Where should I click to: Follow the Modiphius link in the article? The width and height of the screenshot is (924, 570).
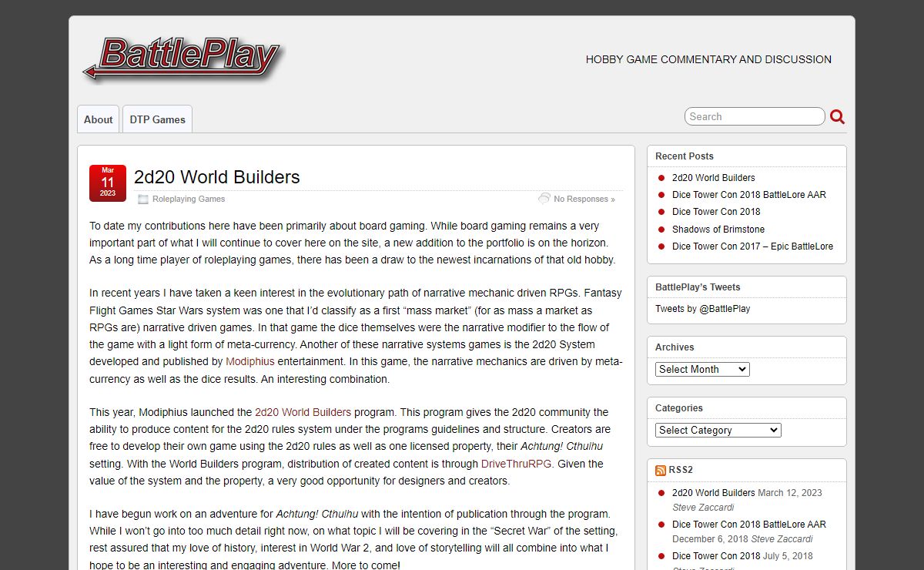(250, 361)
